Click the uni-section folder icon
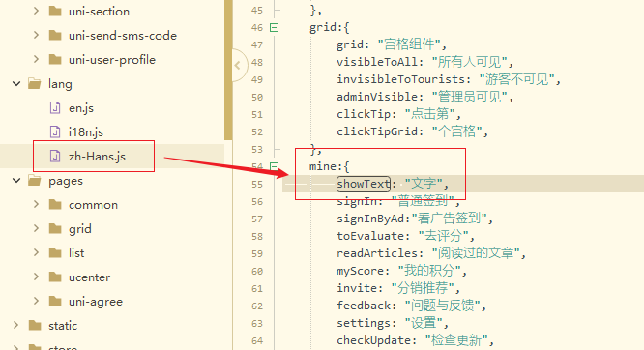644x350 pixels. tap(55, 11)
